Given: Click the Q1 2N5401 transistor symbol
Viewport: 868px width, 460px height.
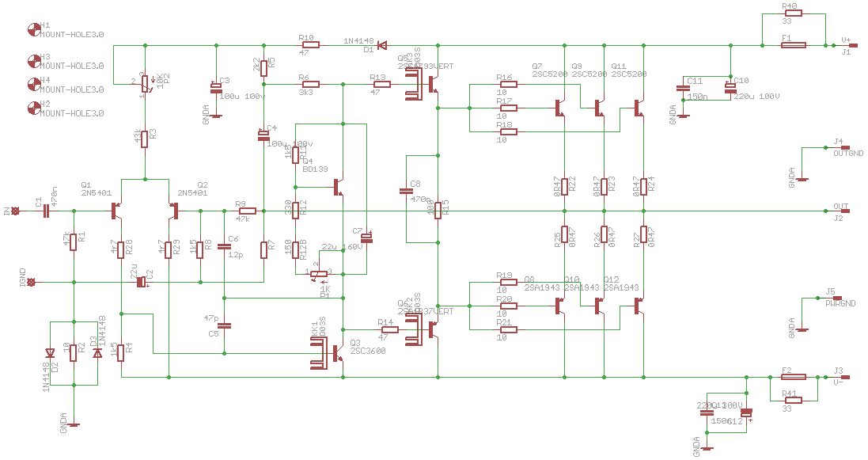Looking at the screenshot, I should pyautogui.click(x=116, y=211).
